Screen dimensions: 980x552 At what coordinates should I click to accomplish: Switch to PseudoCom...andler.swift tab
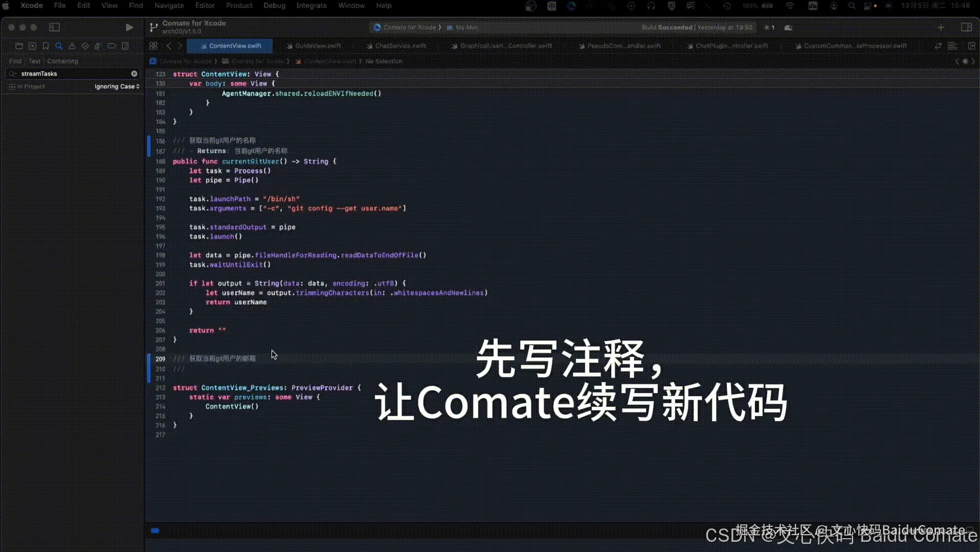tap(619, 46)
